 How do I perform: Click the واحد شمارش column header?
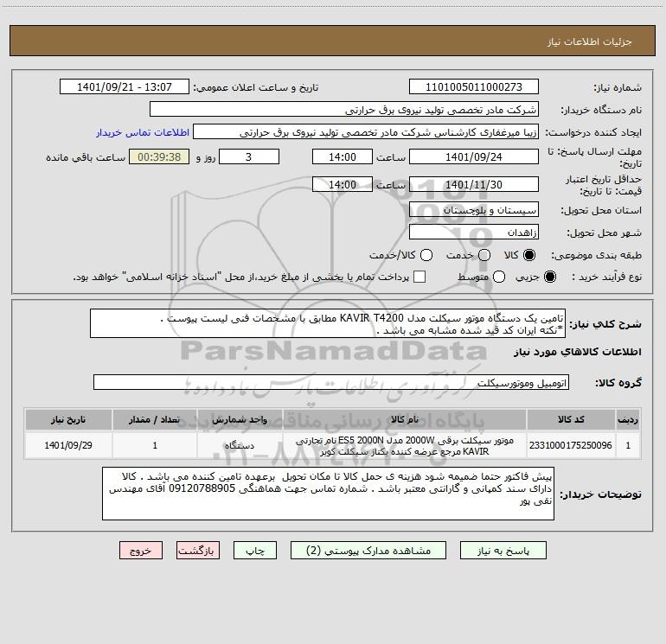(x=240, y=419)
